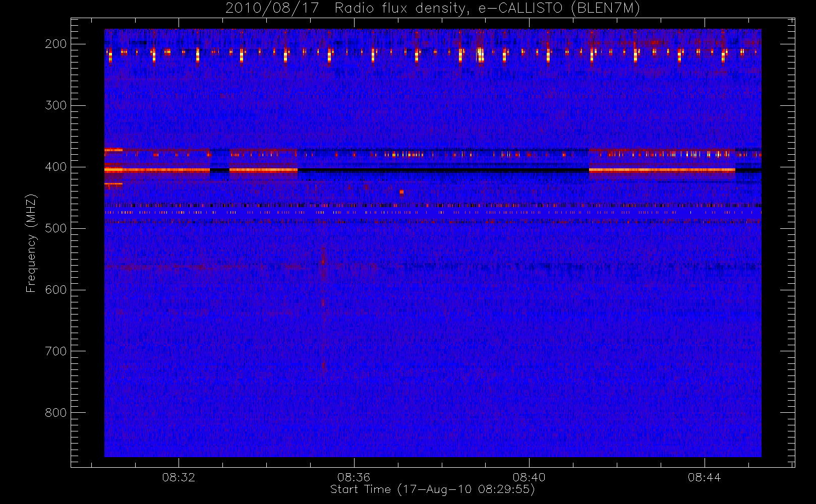Click the 'Frequency (MHz)' y-axis label
The height and width of the screenshot is (504, 816).
click(31, 243)
